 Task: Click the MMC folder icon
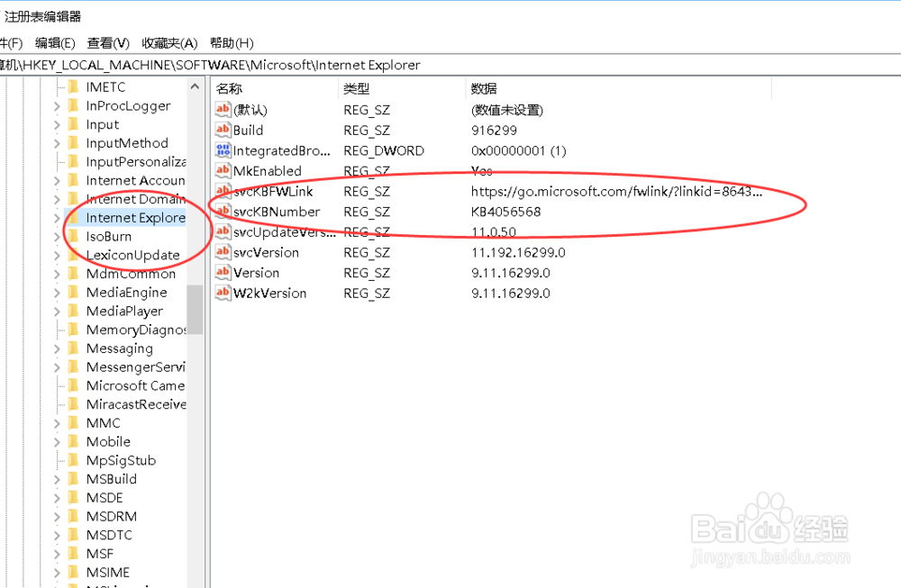tap(73, 422)
